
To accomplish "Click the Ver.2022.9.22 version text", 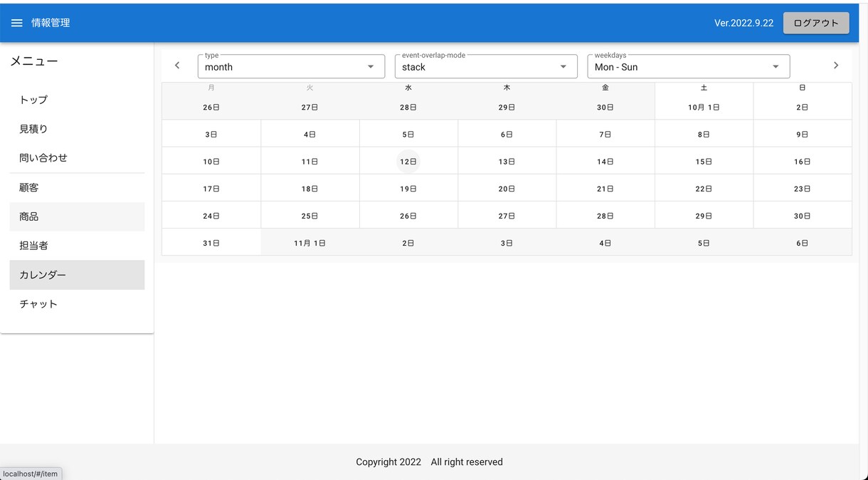I will point(743,23).
